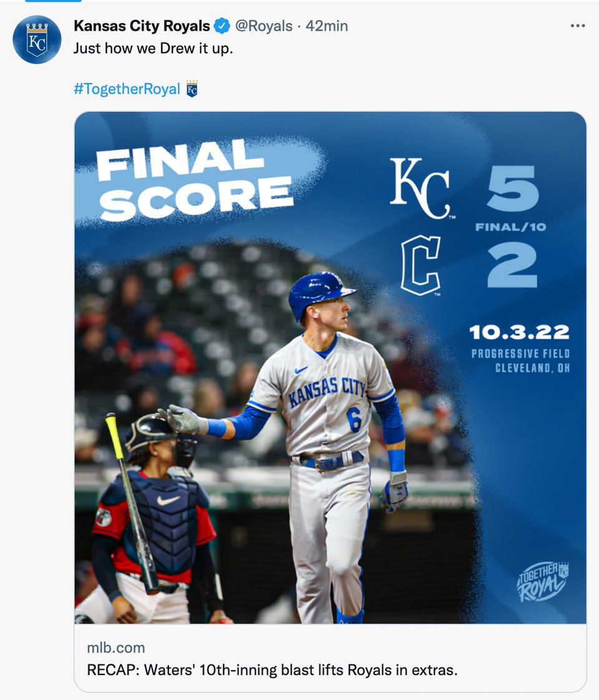
Task: Open the three-dot more options menu
Action: [x=578, y=26]
